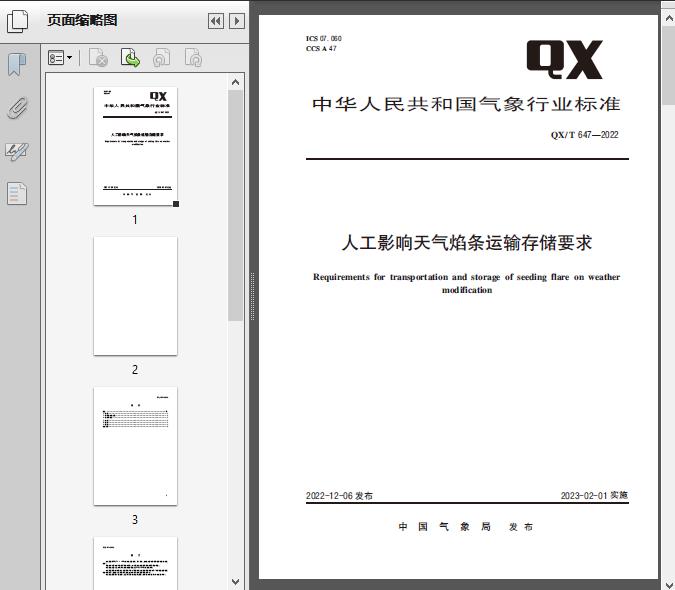Click the QX logo on the page

pyautogui.click(x=564, y=59)
